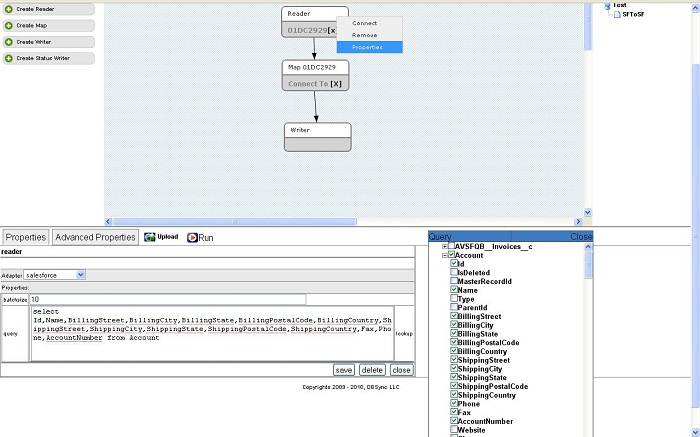The height and width of the screenshot is (437, 700).
Task: Enable the MasterRecordId checkbox
Action: (x=454, y=282)
